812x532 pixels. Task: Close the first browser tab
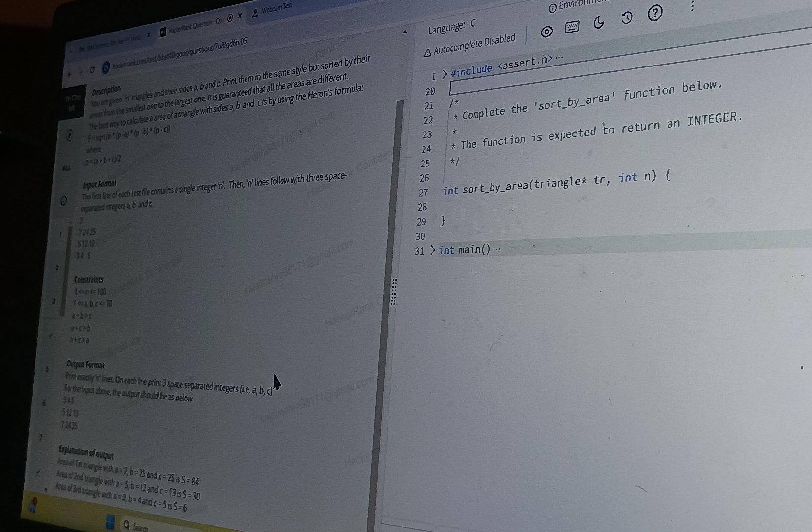pos(148,35)
